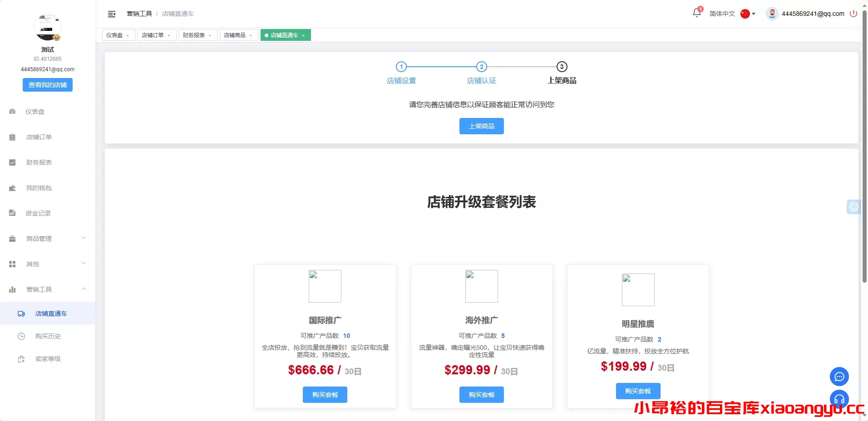Image resolution: width=868 pixels, height=421 pixels.
Task: Switch to the 店铺商品 tab
Action: (235, 35)
